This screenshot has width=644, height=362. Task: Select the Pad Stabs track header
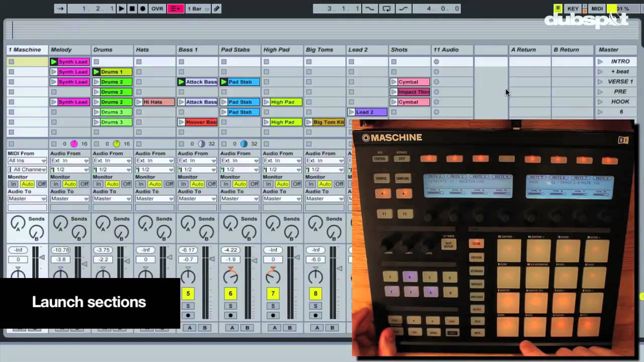239,50
